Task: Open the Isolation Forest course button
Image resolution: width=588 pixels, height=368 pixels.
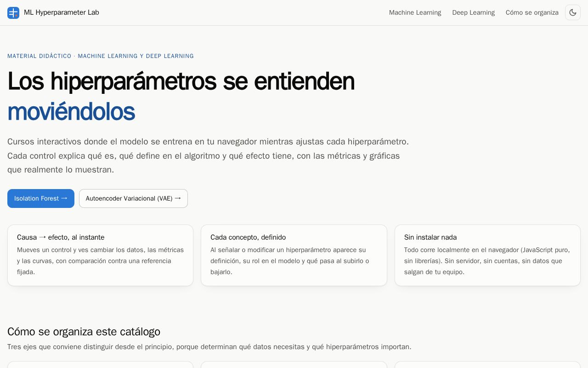Action: tap(41, 198)
